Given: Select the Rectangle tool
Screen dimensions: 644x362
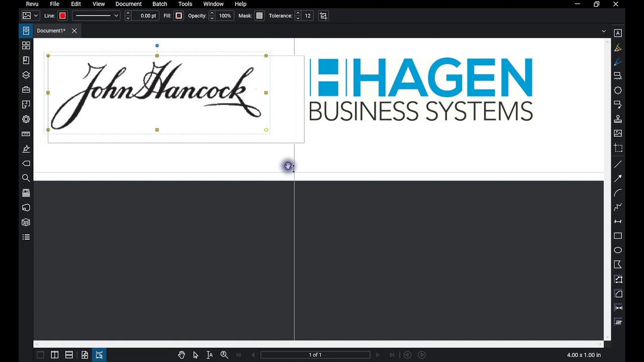Looking at the screenshot, I should click(618, 236).
